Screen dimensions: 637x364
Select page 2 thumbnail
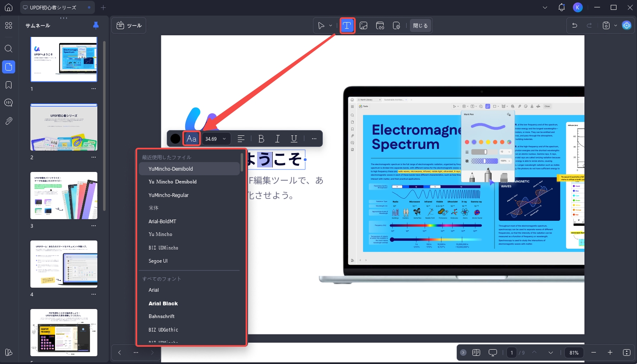coord(64,127)
